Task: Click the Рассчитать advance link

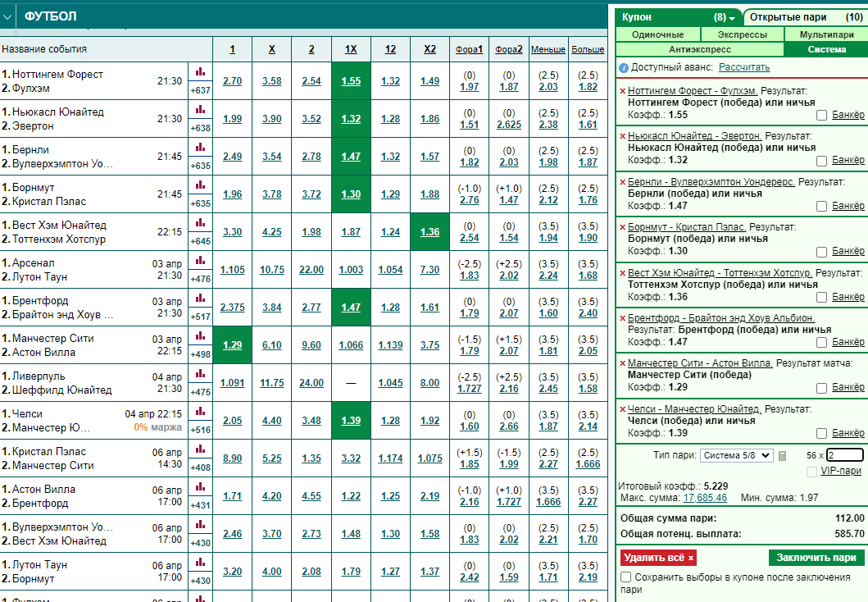Action: 744,67
